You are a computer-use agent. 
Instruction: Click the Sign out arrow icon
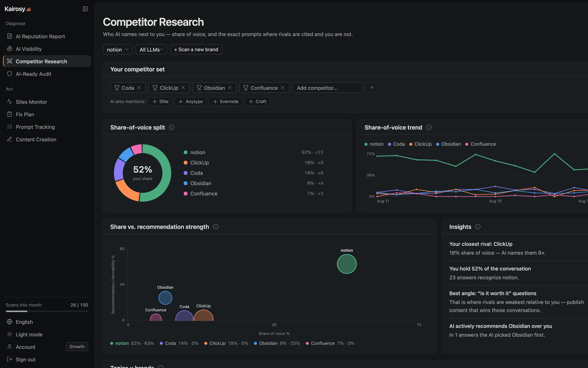pyautogui.click(x=10, y=359)
